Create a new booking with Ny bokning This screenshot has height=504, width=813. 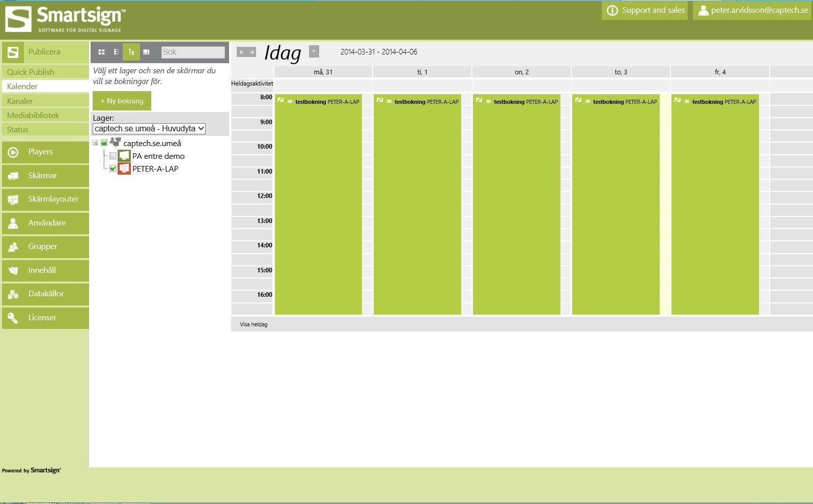click(x=122, y=101)
